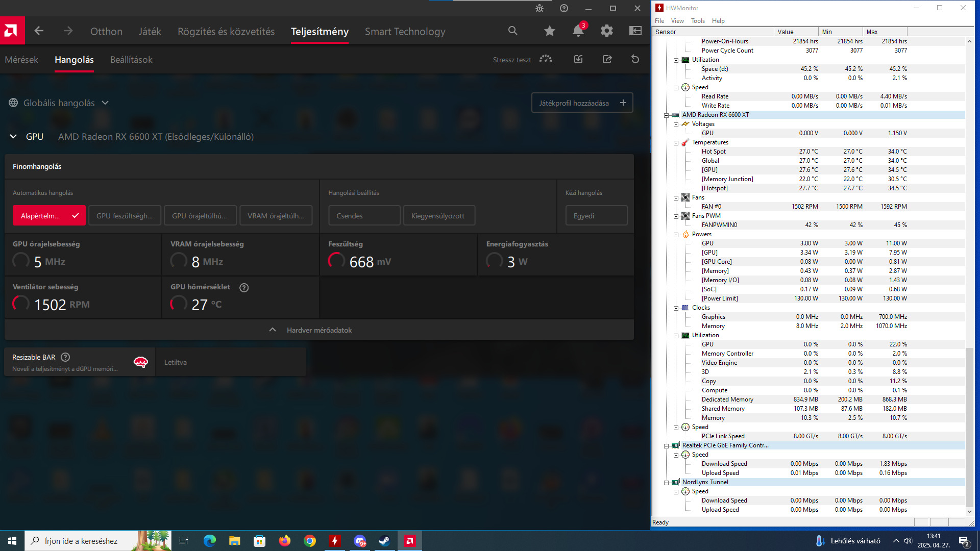Click the import profile icon

click(578, 59)
